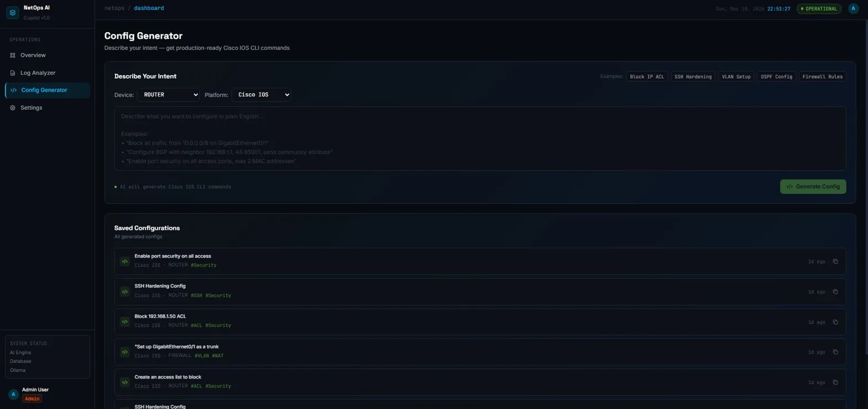
Task: Click the user avatar in the top header
Action: (853, 9)
